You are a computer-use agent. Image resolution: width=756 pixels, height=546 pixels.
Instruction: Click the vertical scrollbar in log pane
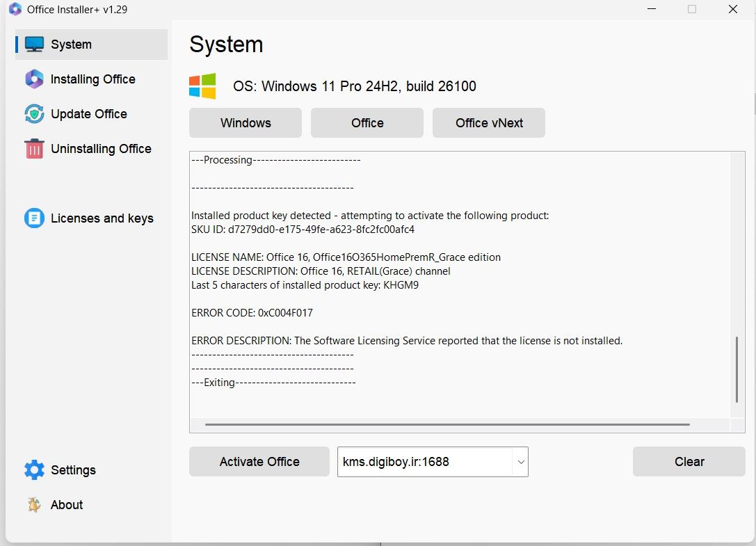(737, 369)
